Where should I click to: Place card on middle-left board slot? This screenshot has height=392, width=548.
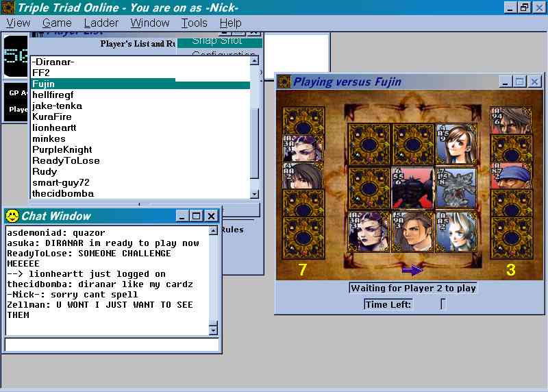[369, 188]
